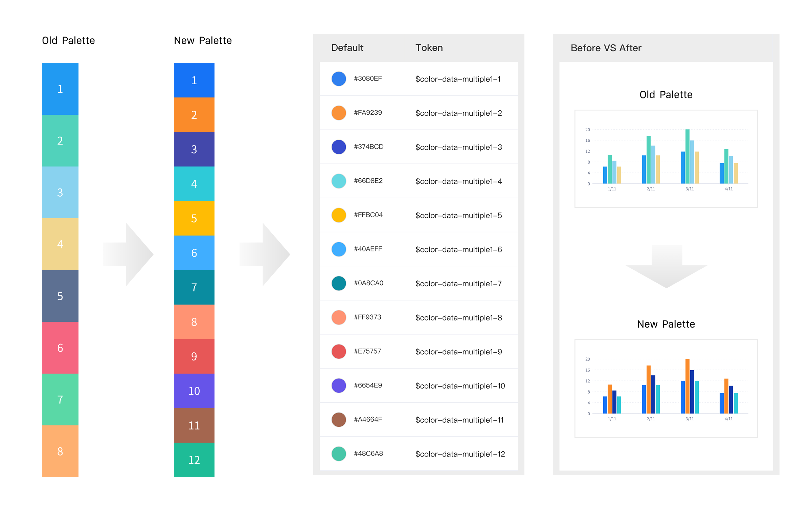812x511 pixels.
Task: Click the $color-data-multiple1-7 token text
Action: 458,284
